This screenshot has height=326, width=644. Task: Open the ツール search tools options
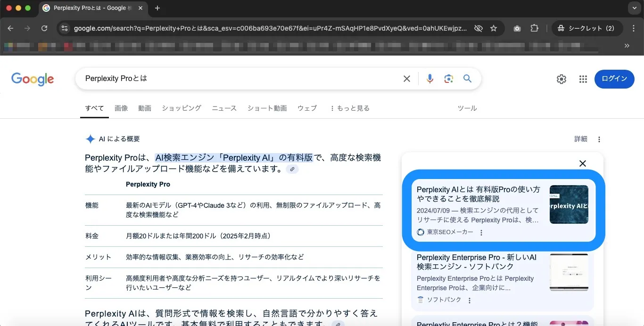coord(467,108)
